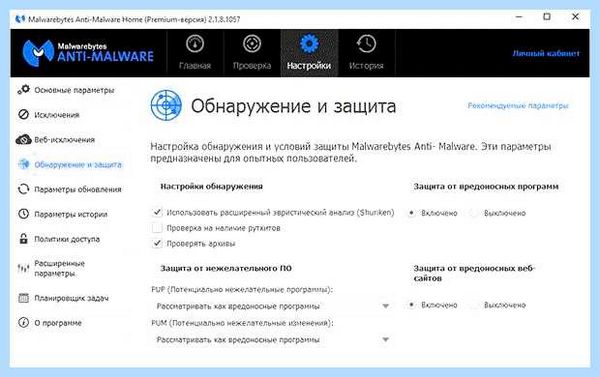Click the info icon beside О программе

pyautogui.click(x=23, y=323)
